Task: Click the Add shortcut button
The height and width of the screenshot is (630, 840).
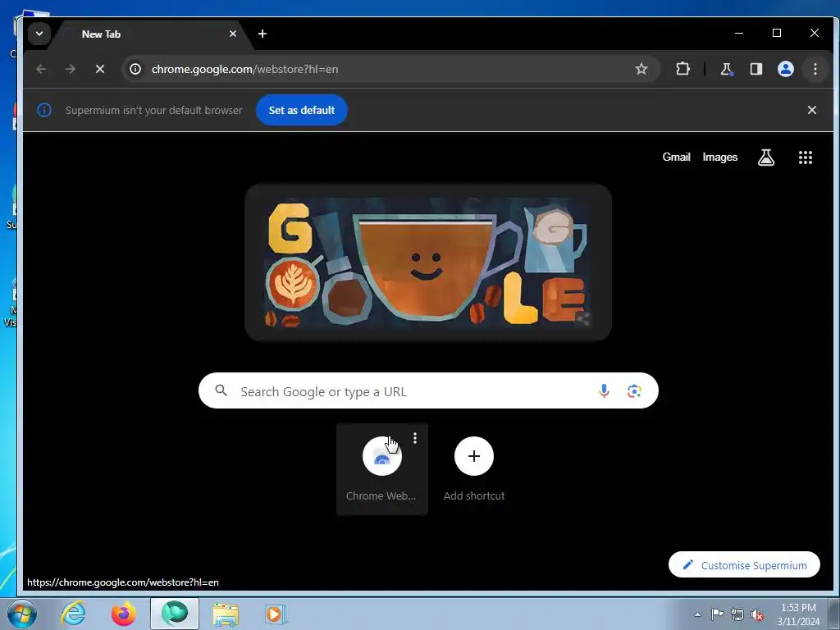Action: (x=474, y=469)
